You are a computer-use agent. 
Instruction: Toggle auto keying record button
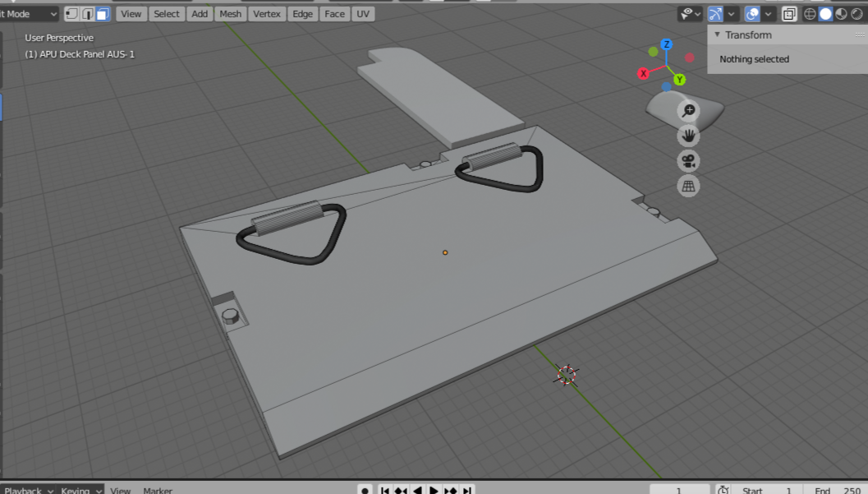click(365, 490)
